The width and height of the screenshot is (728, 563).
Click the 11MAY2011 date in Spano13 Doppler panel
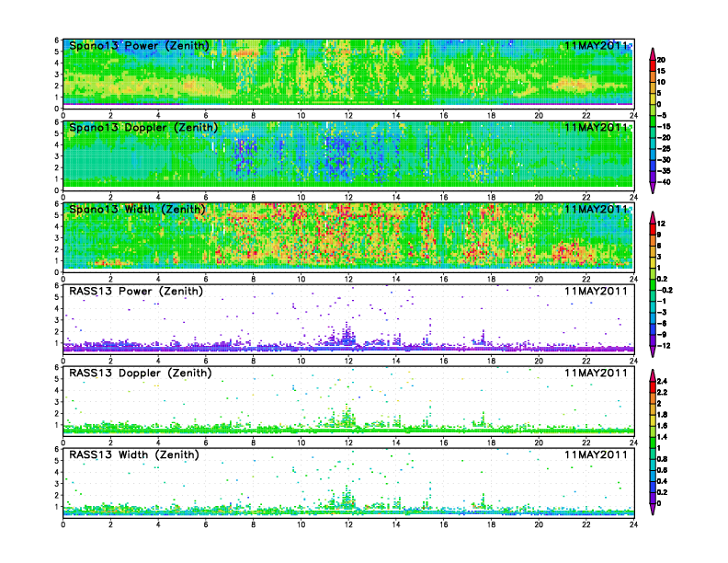[x=596, y=127]
